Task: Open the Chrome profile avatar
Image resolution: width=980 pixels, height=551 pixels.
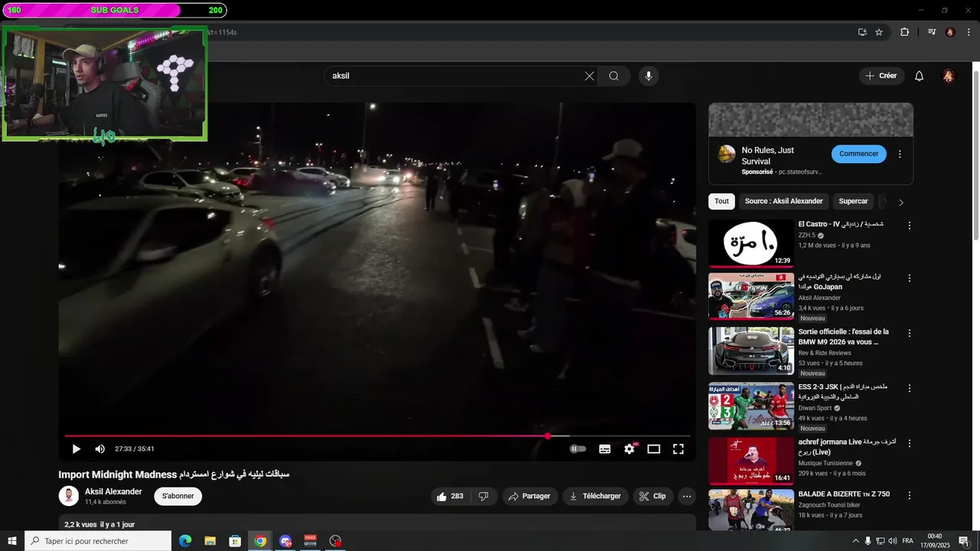Action: (x=950, y=32)
